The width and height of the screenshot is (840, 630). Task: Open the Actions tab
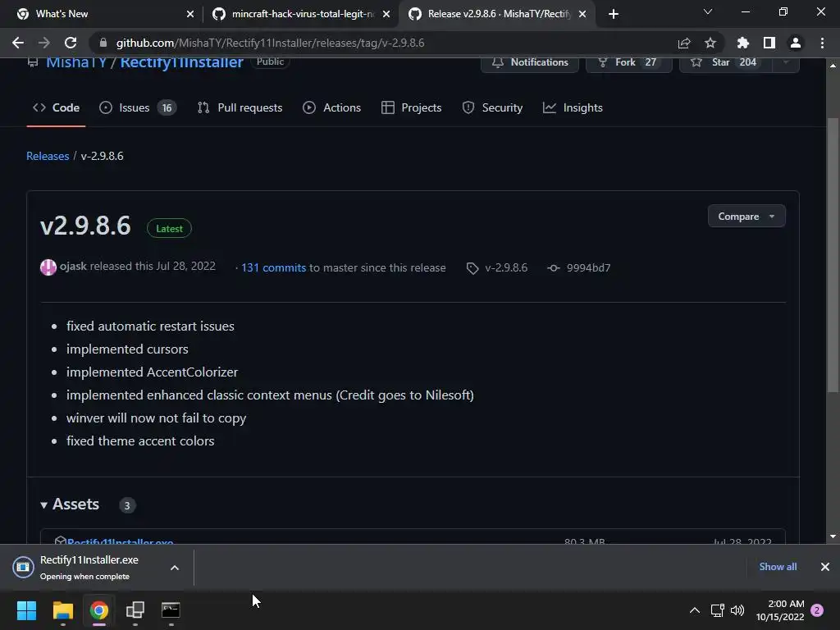click(x=331, y=107)
